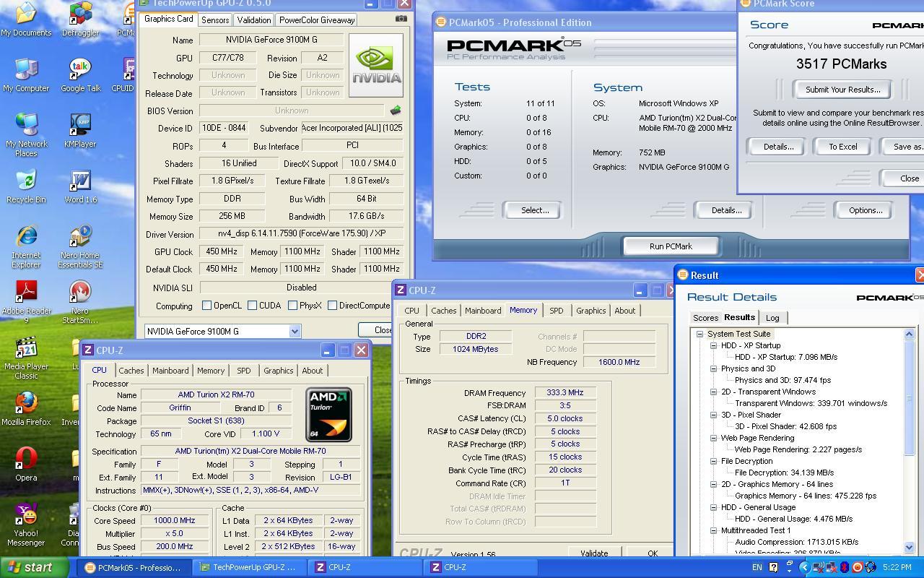Switch to Sensors tab in GPU-Z
The image size is (924, 578).
(x=215, y=20)
